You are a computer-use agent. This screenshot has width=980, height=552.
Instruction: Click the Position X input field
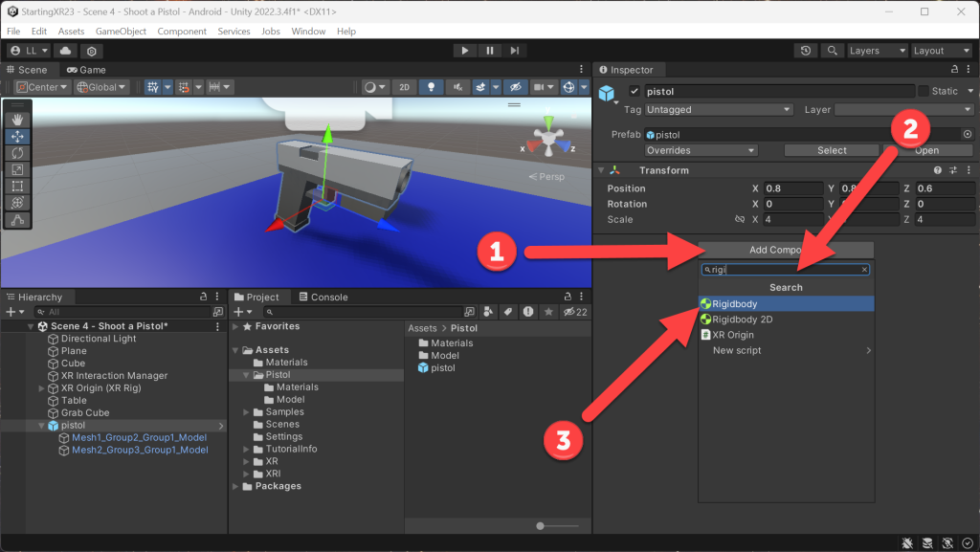click(x=792, y=188)
